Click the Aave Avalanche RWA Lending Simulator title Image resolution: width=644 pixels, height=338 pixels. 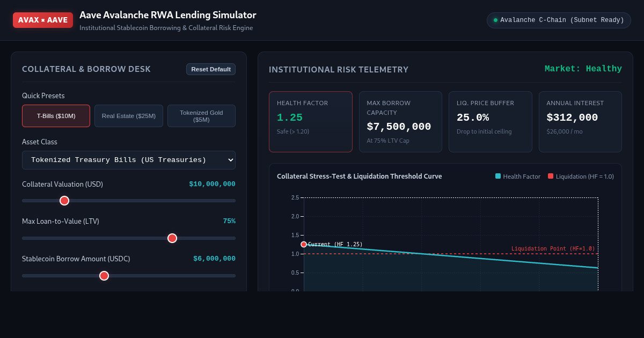[x=168, y=15]
